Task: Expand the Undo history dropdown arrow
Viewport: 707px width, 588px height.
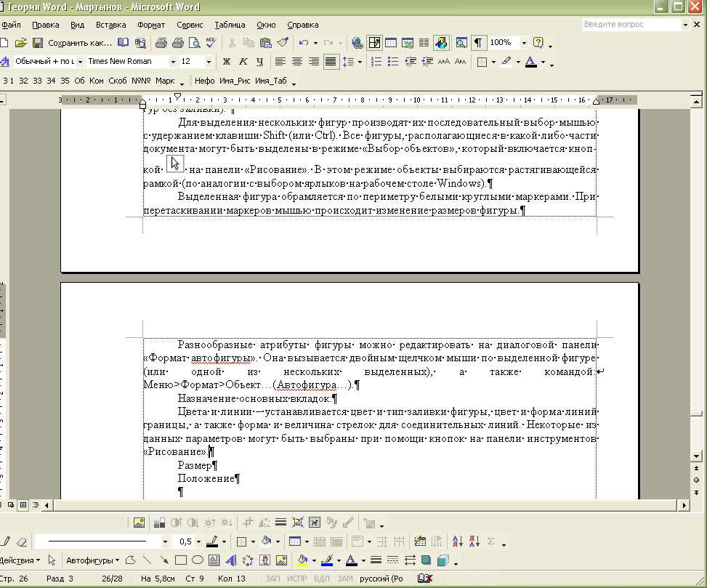Action: (315, 43)
